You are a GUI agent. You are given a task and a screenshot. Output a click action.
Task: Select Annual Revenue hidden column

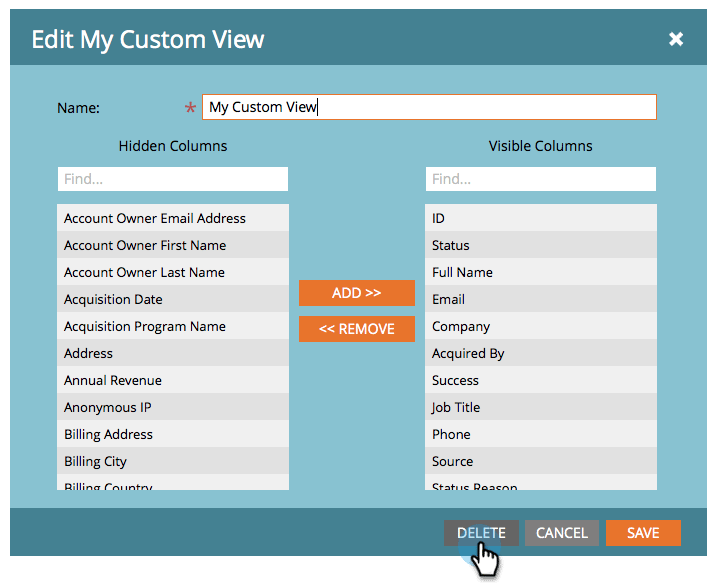point(173,379)
